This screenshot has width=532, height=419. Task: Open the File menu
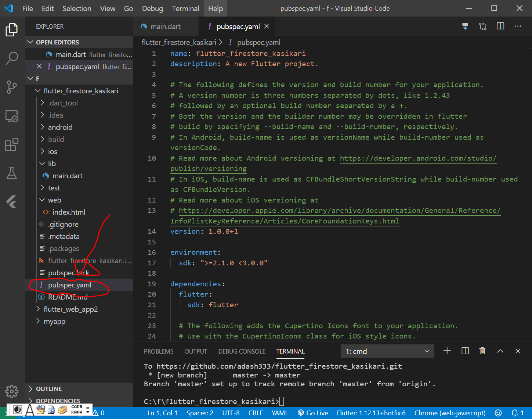pyautogui.click(x=28, y=8)
